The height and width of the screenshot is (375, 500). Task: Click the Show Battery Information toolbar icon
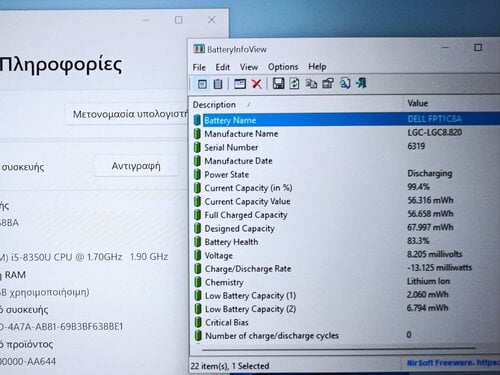click(x=202, y=84)
